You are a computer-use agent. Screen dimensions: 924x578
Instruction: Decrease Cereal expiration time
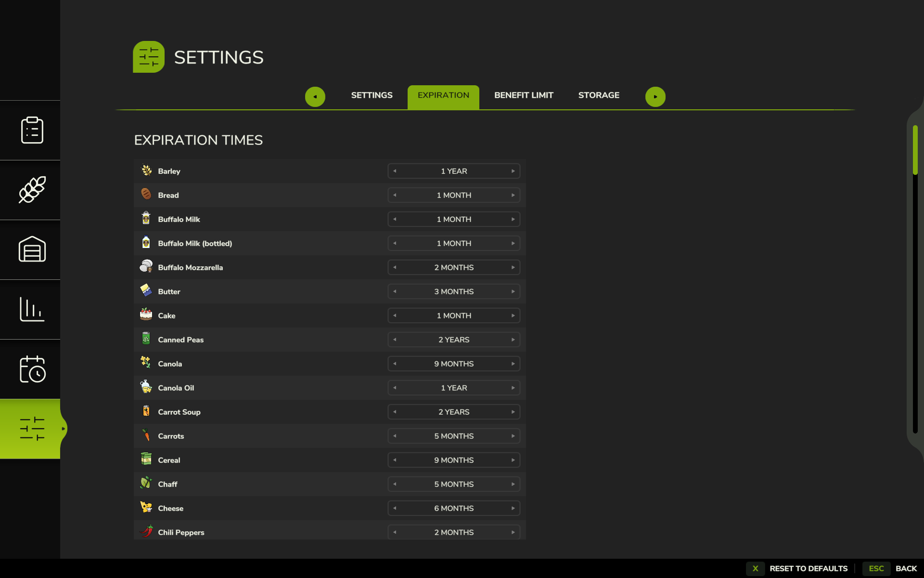click(x=395, y=460)
